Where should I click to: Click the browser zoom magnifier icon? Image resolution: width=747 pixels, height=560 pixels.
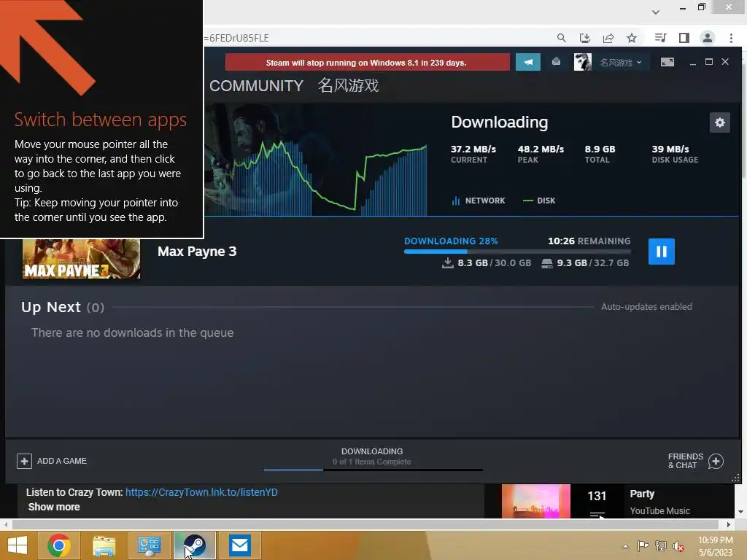[561, 38]
